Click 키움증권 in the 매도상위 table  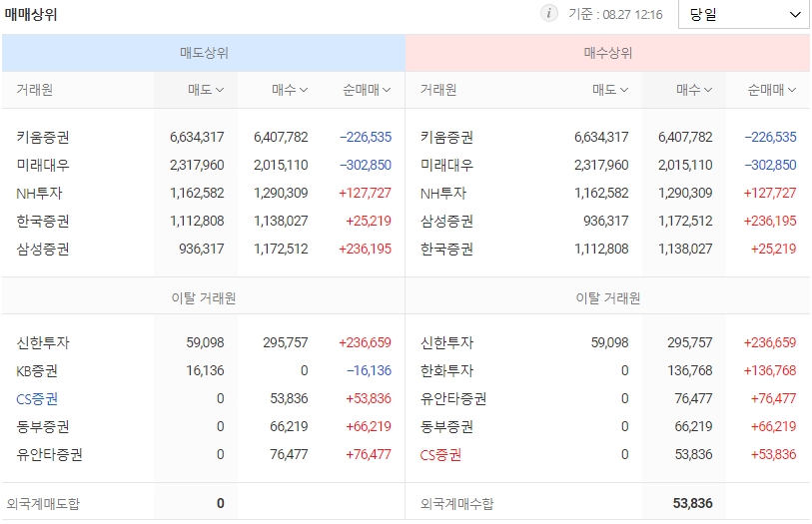tap(43, 137)
